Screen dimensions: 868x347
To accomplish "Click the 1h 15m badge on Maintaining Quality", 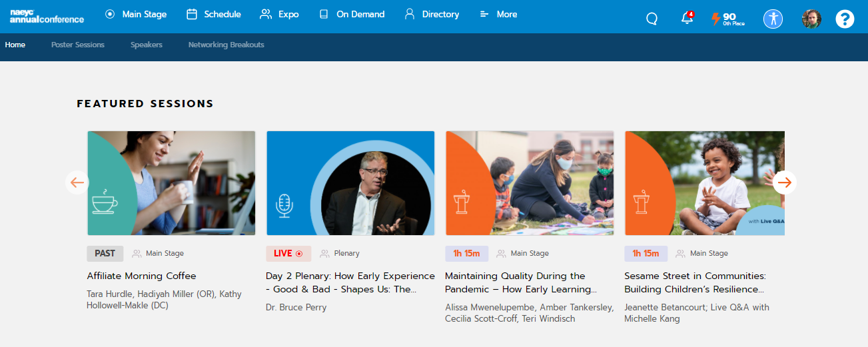I will click(466, 253).
